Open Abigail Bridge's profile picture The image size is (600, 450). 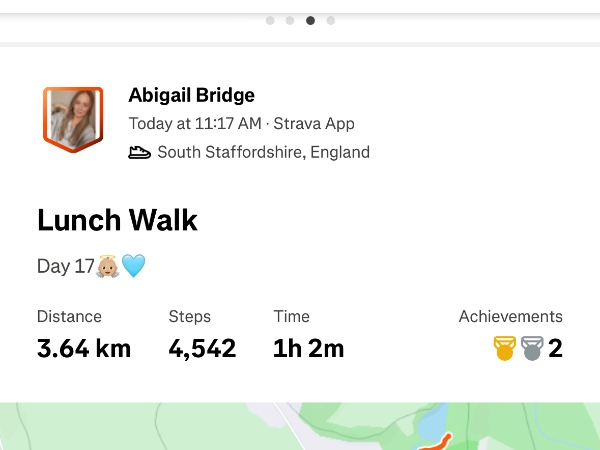point(72,119)
